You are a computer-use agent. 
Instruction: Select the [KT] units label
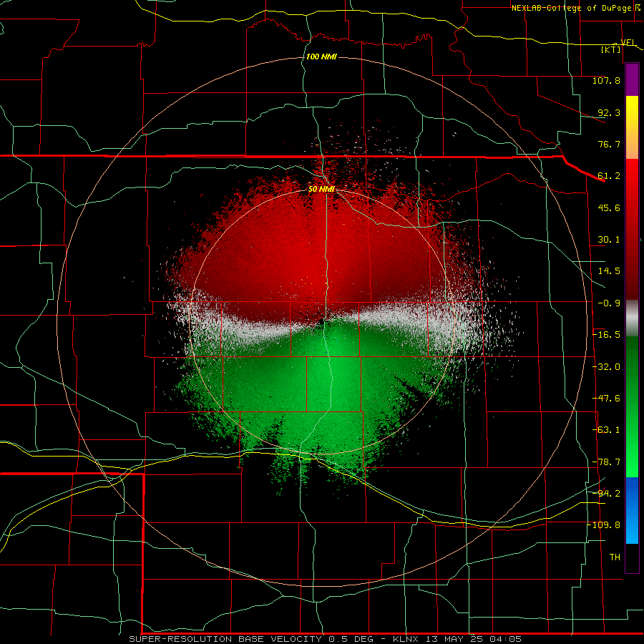(x=611, y=49)
